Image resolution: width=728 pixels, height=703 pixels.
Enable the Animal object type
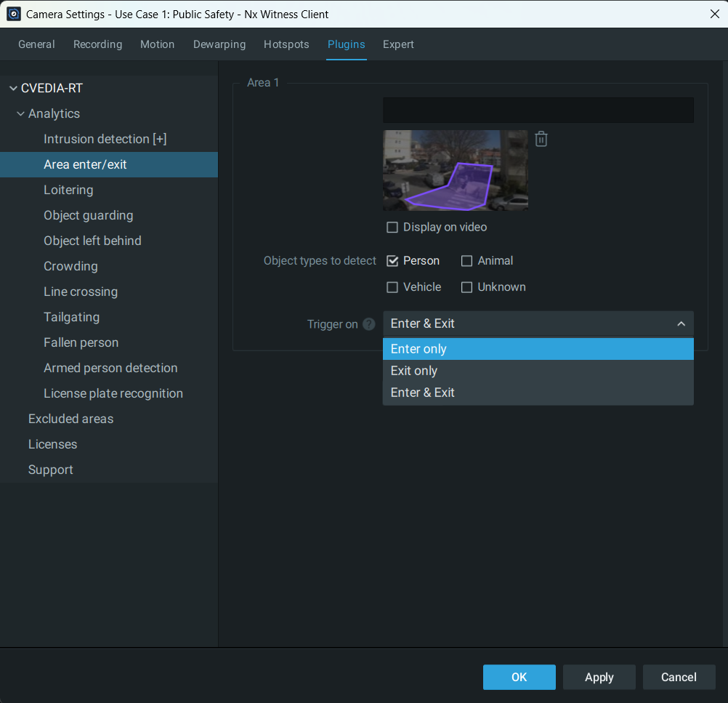point(466,261)
